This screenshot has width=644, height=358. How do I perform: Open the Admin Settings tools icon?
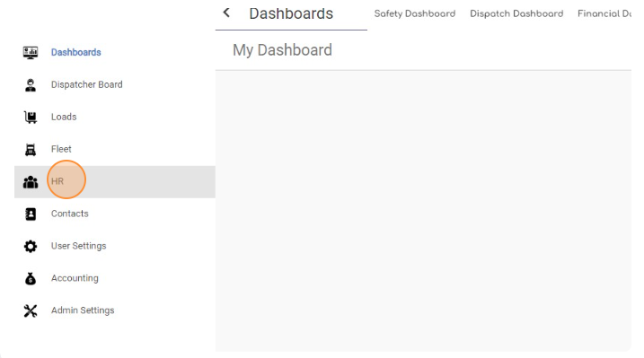[31, 310]
